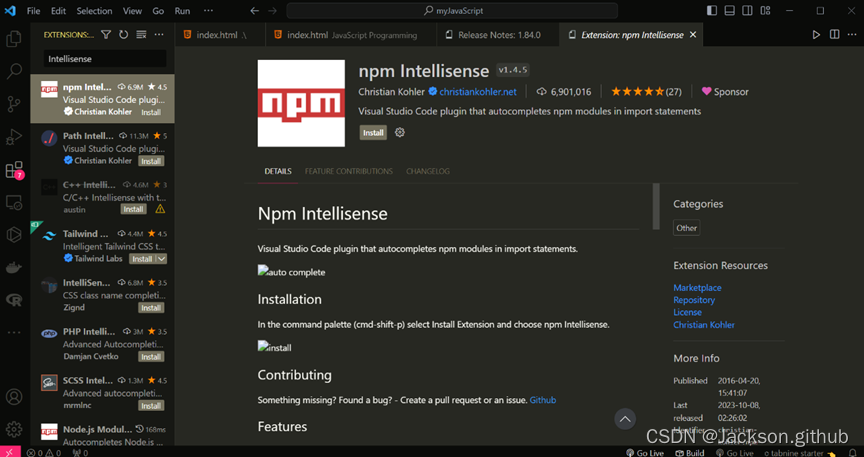
Task: Toggle bottom panel visibility
Action: coord(730,10)
